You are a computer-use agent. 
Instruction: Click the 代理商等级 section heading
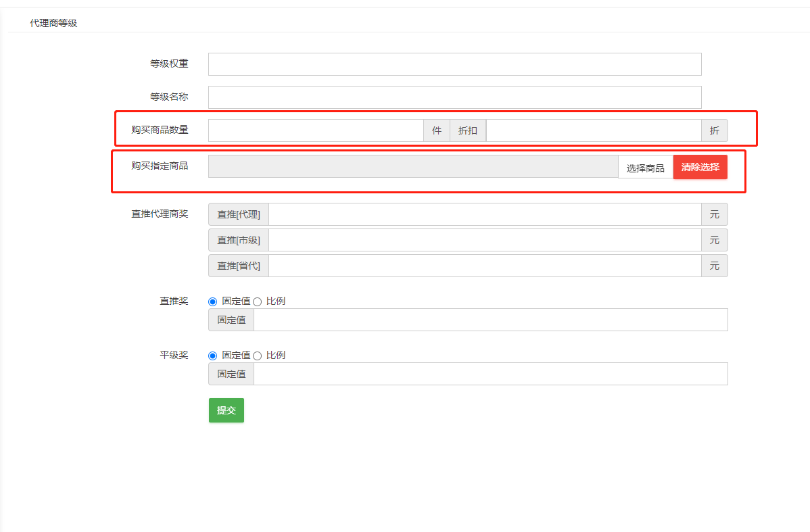point(53,23)
